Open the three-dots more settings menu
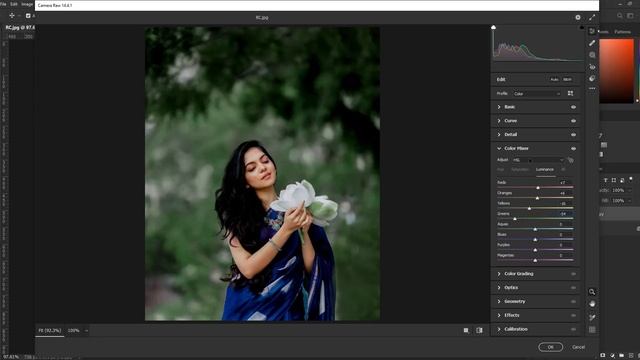This screenshot has width=640, height=360. [592, 89]
